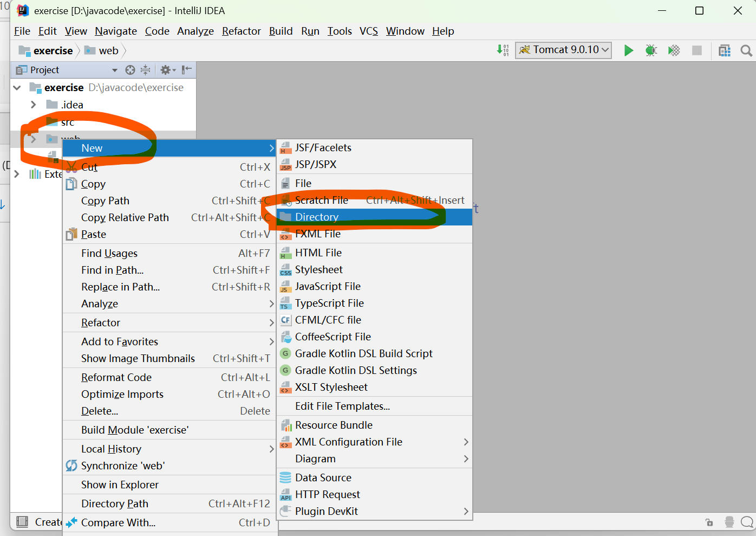Select TypeScript File entry

pos(374,303)
